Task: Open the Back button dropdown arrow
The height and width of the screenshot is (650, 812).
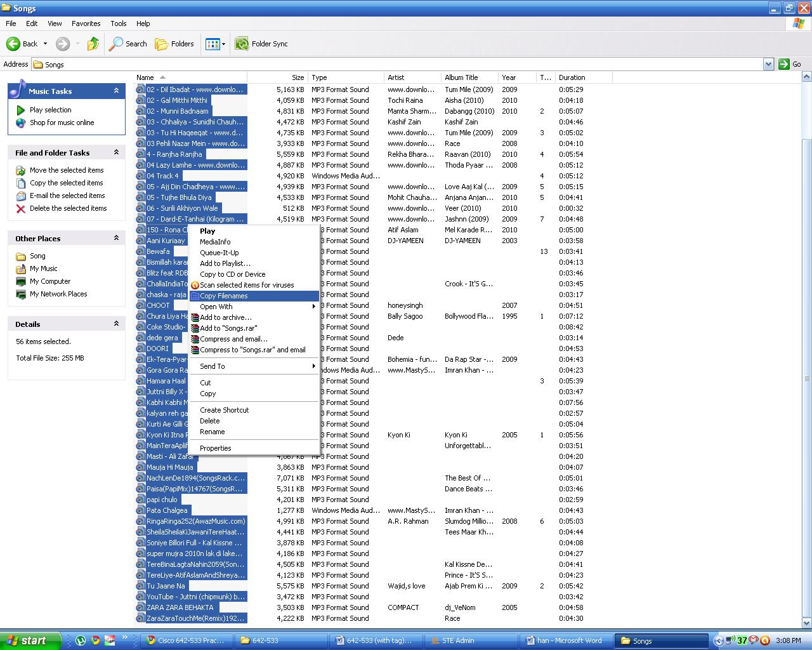Action: pyautogui.click(x=45, y=44)
